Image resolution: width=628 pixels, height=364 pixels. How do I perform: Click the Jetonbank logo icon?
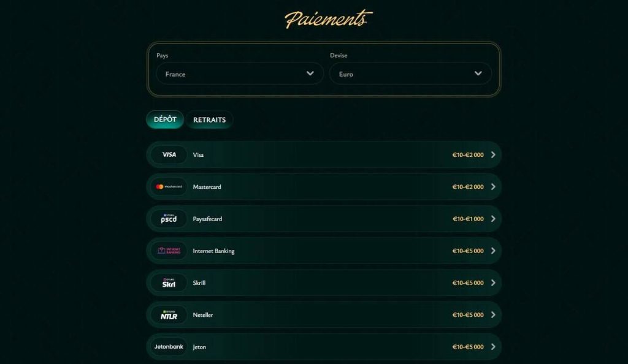pos(169,347)
